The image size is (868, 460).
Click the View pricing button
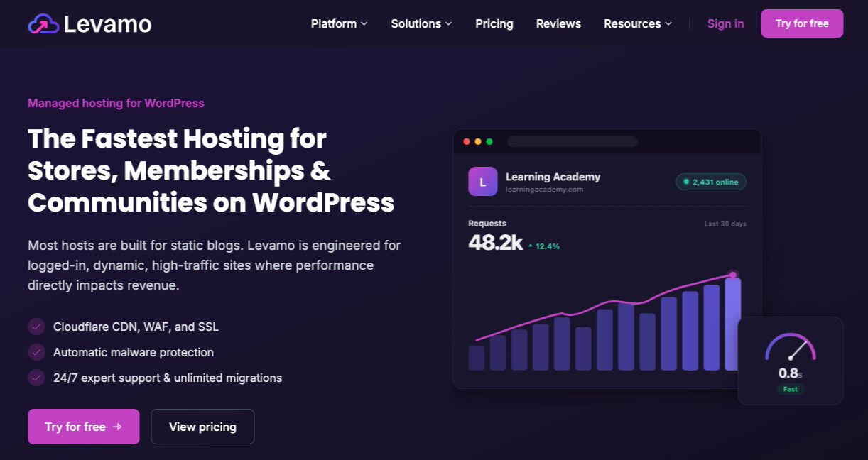[202, 427]
